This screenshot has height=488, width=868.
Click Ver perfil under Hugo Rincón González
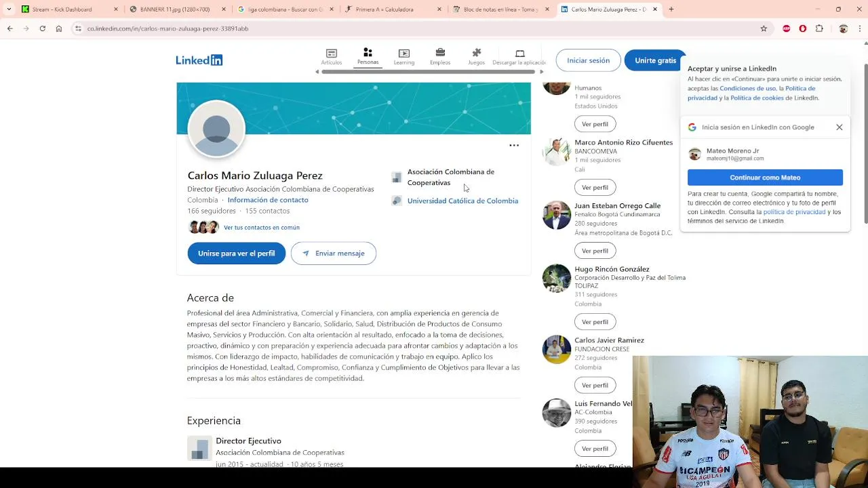[x=595, y=322]
